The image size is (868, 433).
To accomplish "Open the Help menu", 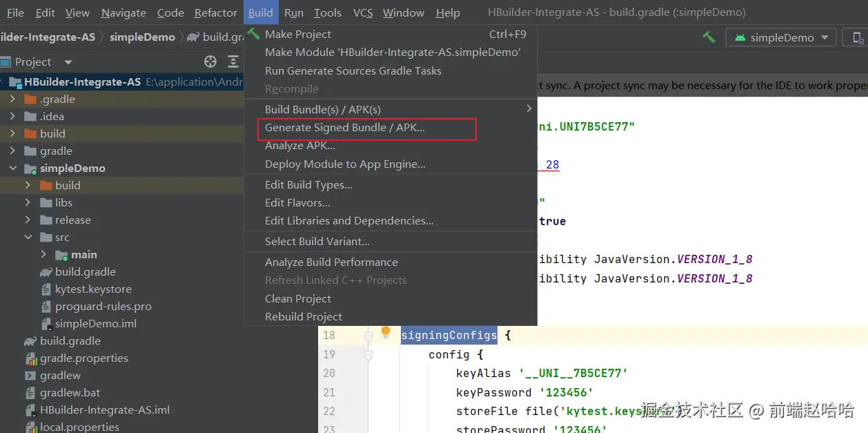I will point(448,12).
